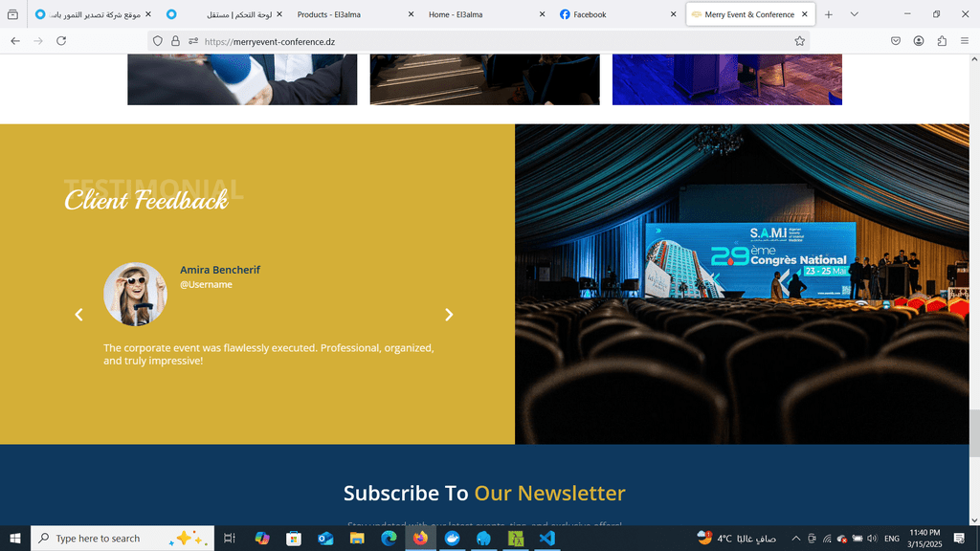Open the recent browsing tab view icon

coord(12,14)
